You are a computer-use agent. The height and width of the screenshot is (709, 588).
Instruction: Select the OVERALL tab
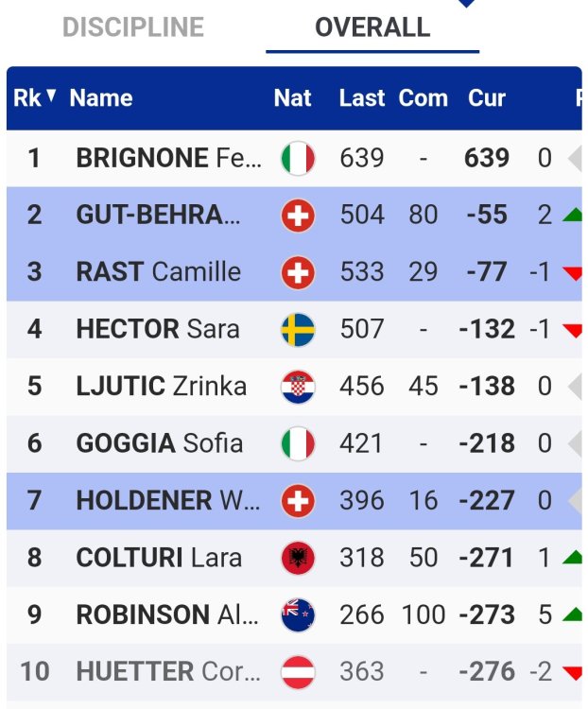coord(372,27)
